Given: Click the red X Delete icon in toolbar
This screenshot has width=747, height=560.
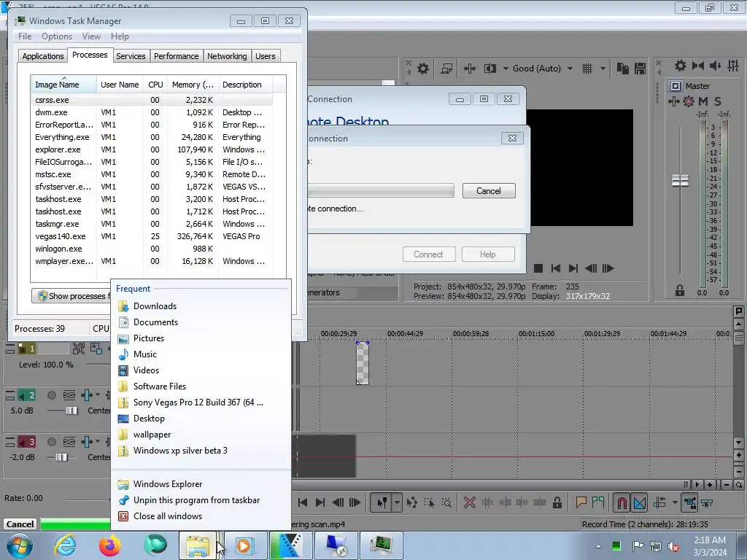Looking at the screenshot, I should (469, 502).
